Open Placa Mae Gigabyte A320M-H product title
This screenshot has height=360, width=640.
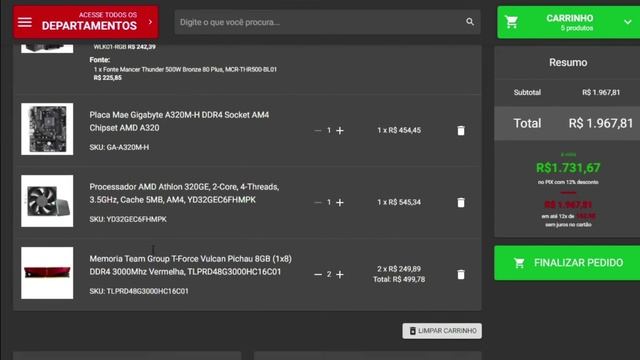(179, 121)
